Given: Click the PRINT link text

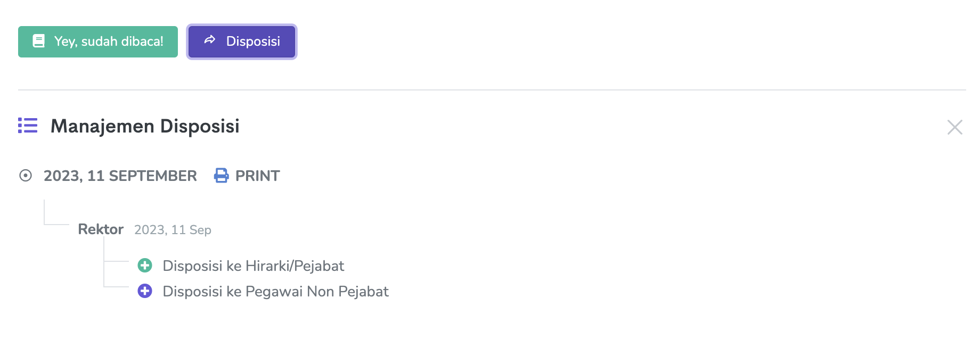Looking at the screenshot, I should 257,176.
